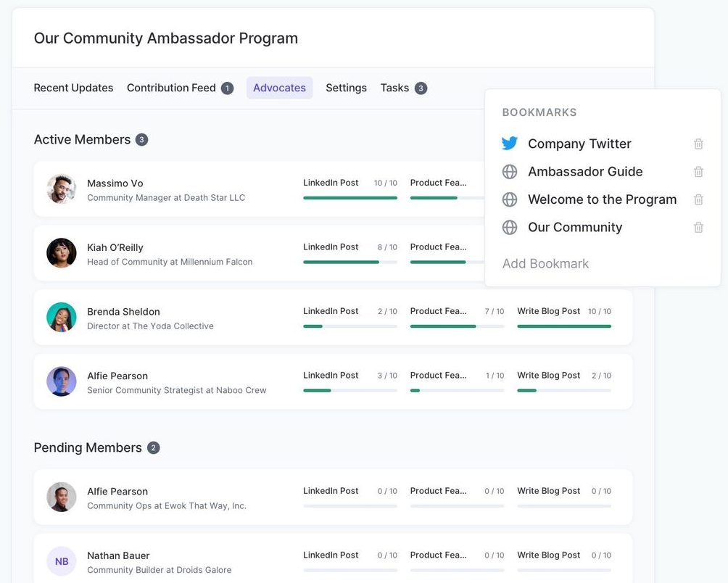Click Brenda Sheldon's Write Blog Post progress bar
Image resolution: width=728 pixels, height=583 pixels.
click(563, 326)
